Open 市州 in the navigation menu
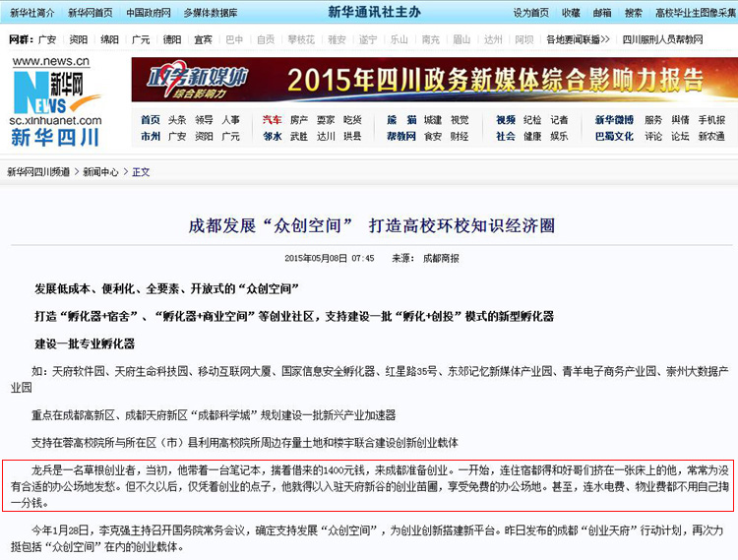This screenshot has width=738, height=560. tap(151, 137)
